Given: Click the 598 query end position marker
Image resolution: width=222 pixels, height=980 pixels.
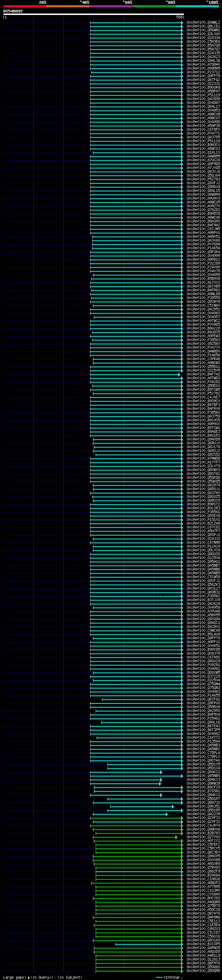Looking at the screenshot, I should pyautogui.click(x=179, y=17).
